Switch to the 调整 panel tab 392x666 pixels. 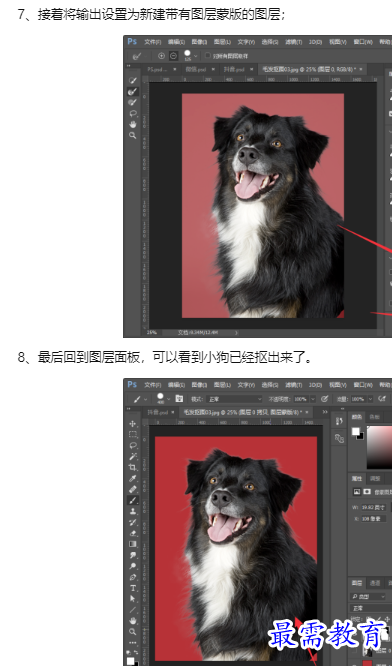tap(375, 478)
